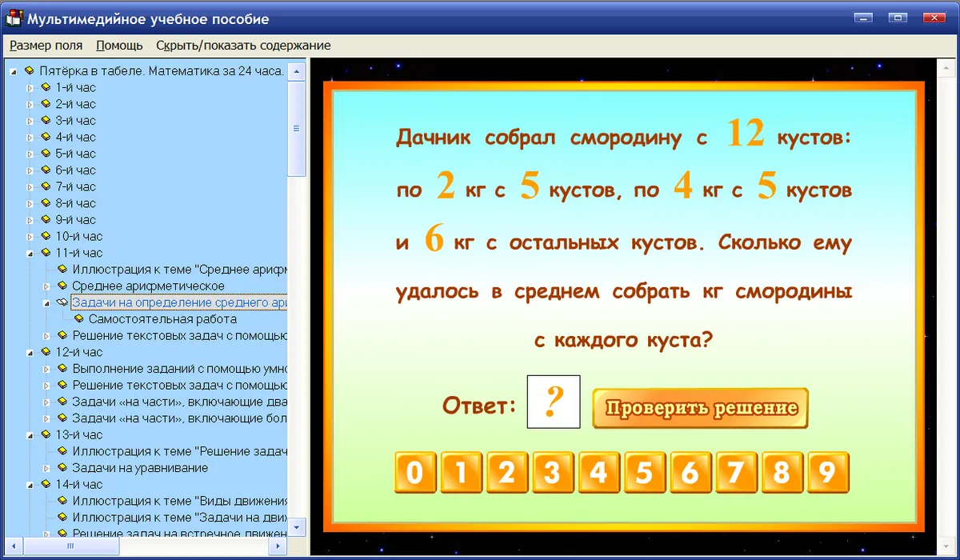
Task: Collapse the root Пятёрка в табеле node
Action: point(14,71)
